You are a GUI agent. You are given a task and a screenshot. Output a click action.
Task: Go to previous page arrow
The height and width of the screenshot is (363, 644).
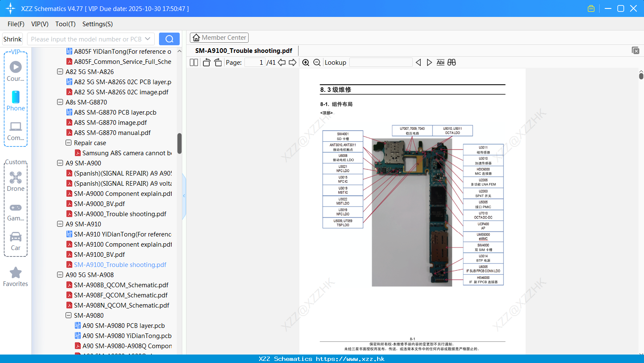click(282, 62)
